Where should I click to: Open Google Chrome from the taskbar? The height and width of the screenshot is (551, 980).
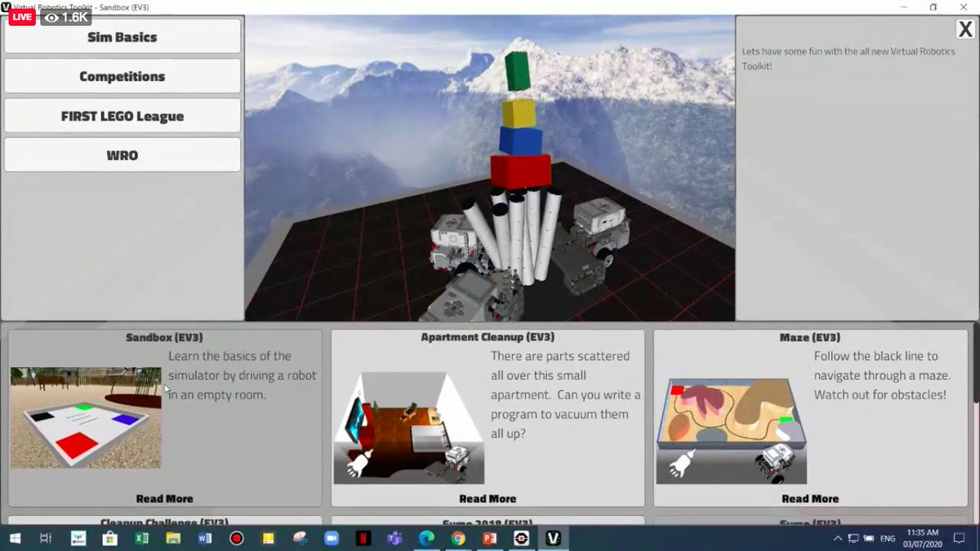click(x=458, y=539)
